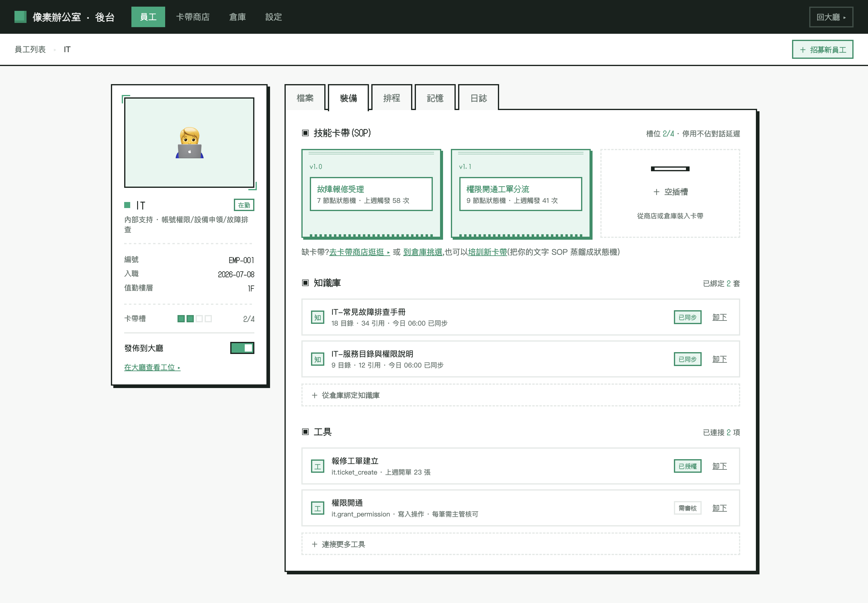Viewport: 868px width, 603px height.
Task: Open the 倉庫 nav menu
Action: click(x=237, y=17)
